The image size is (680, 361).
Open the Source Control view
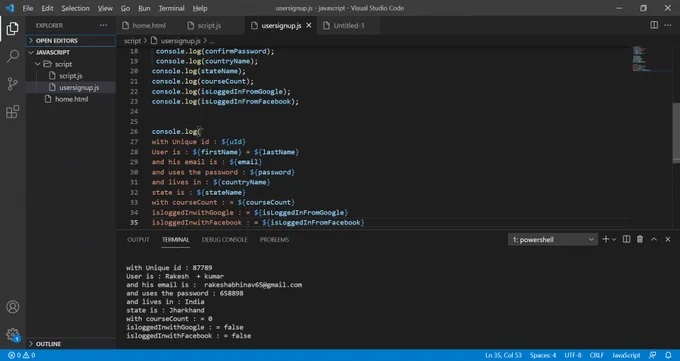(13, 84)
